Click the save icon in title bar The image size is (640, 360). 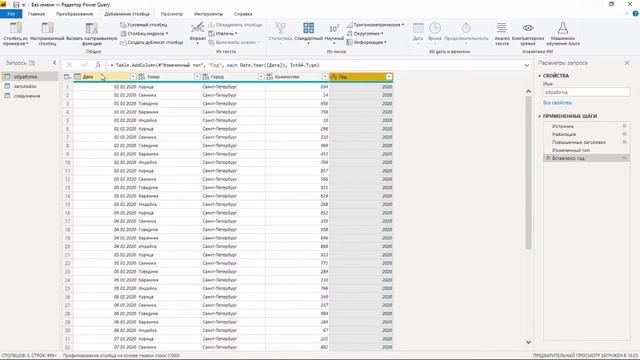[16, 4]
